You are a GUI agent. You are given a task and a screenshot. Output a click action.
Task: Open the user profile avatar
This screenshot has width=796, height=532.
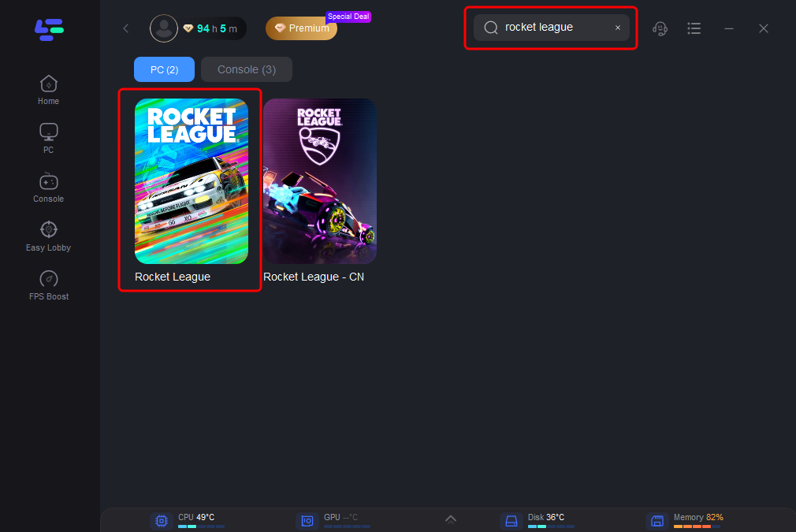click(164, 28)
